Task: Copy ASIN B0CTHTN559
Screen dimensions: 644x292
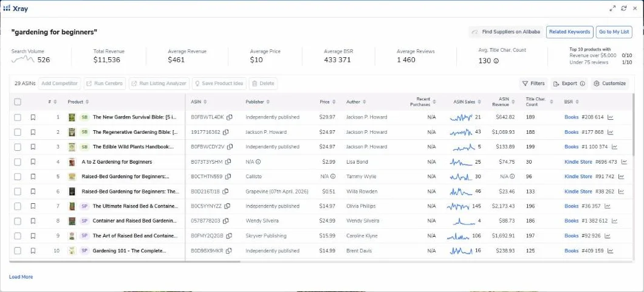Action: click(228, 176)
